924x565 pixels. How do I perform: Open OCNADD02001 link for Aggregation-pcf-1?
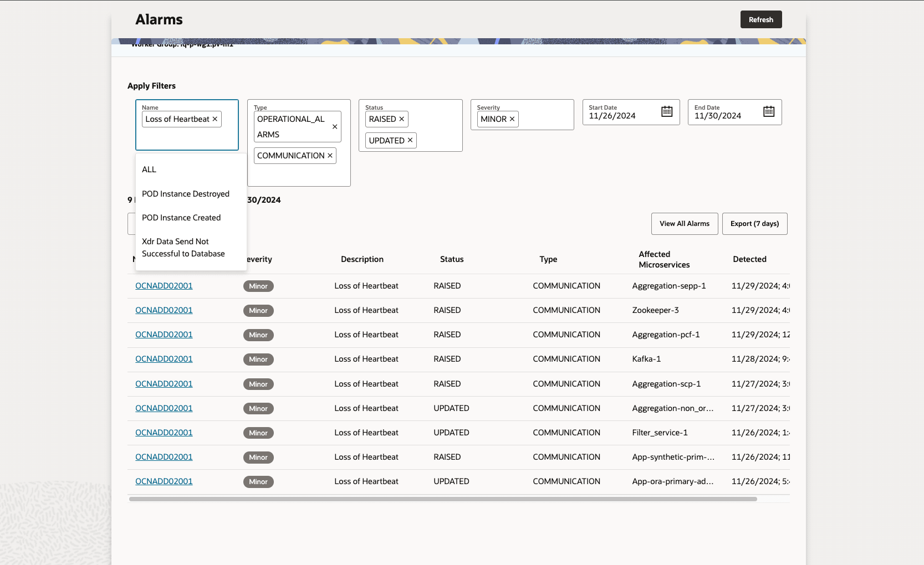click(x=164, y=335)
